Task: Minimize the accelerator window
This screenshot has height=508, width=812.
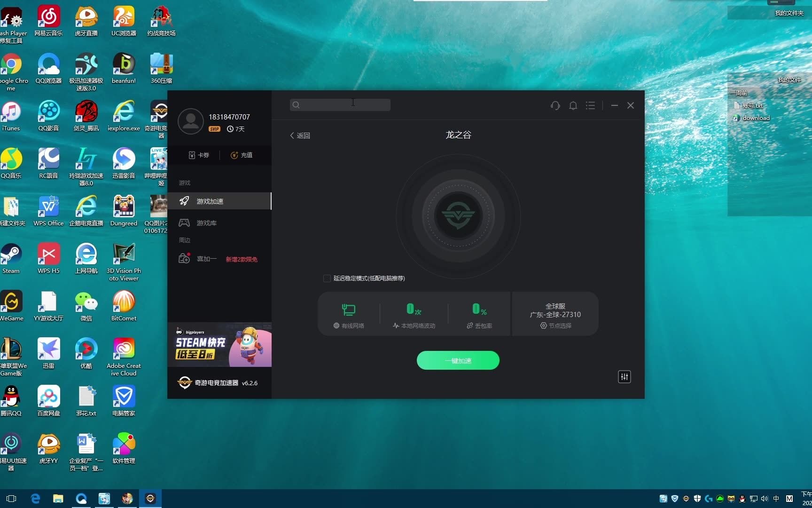Action: point(614,105)
